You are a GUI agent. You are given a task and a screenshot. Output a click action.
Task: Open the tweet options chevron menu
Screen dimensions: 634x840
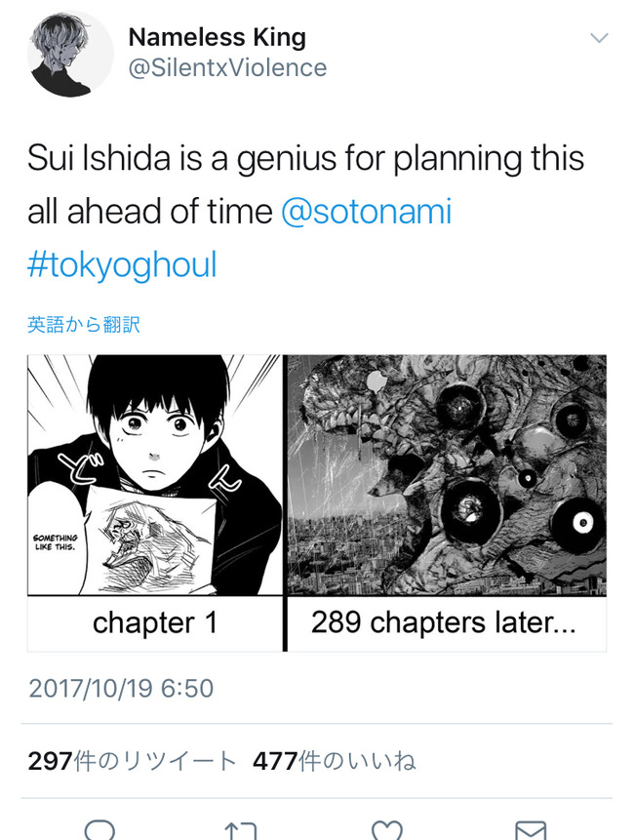pos(599,37)
